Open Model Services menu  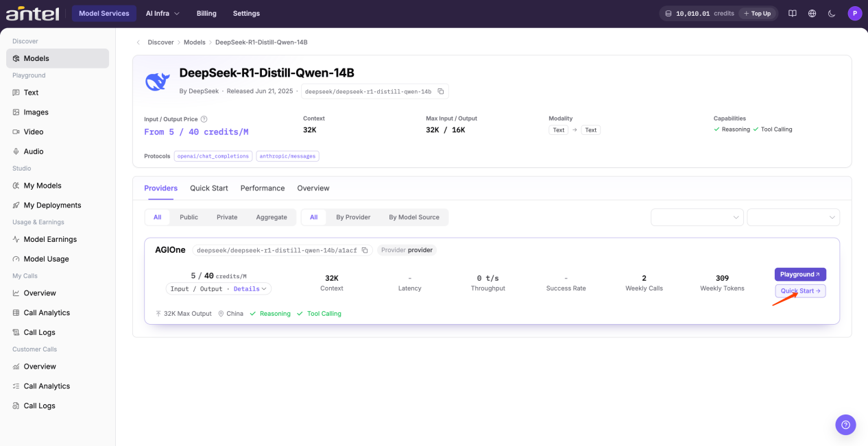coord(104,13)
